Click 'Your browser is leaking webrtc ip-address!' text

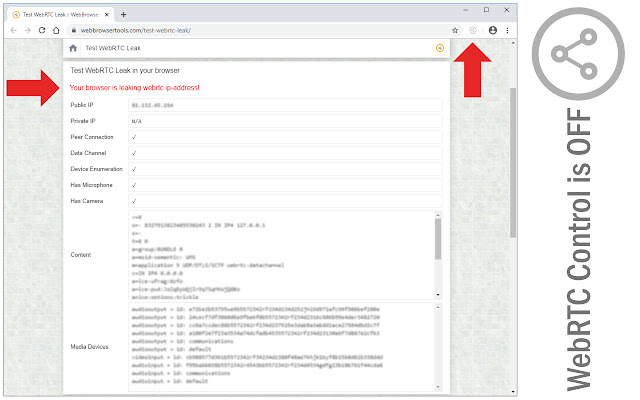135,88
